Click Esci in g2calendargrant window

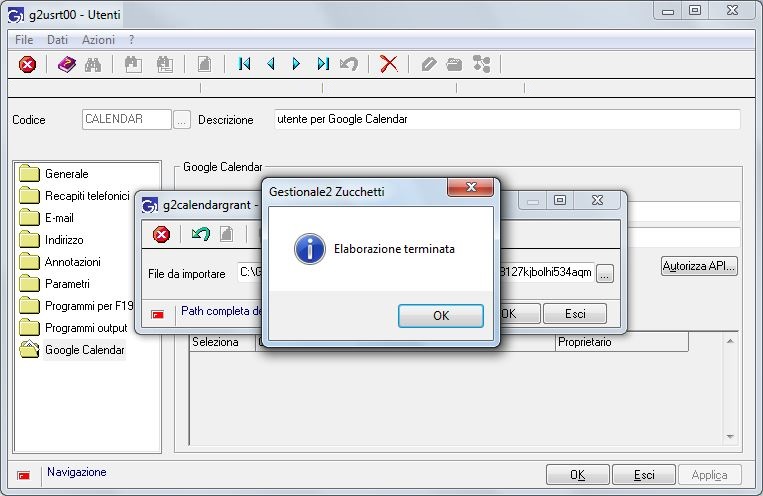tap(575, 313)
